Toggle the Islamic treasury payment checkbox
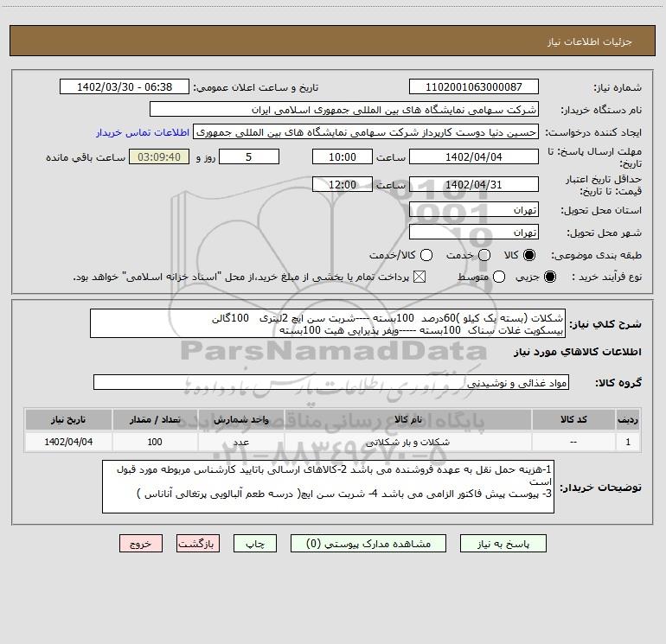Viewport: 666px width, 644px height. (419, 277)
